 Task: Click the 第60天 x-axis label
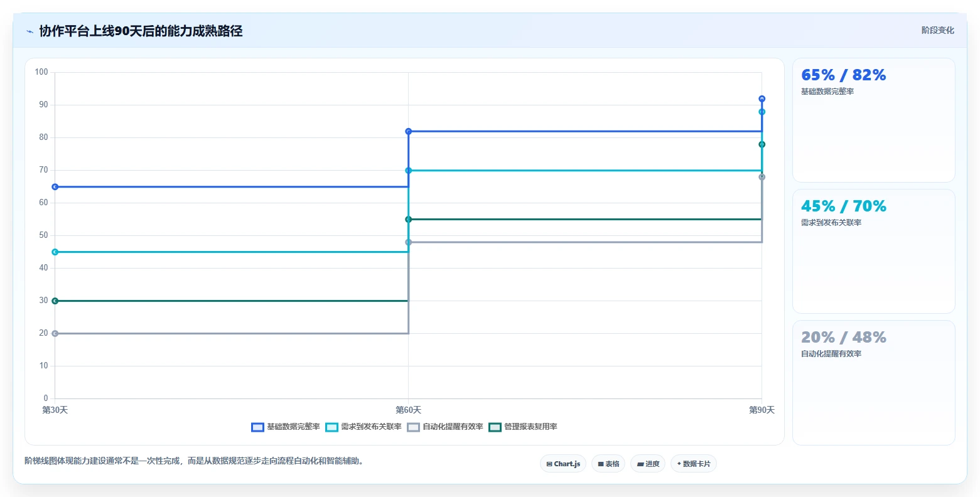click(409, 410)
